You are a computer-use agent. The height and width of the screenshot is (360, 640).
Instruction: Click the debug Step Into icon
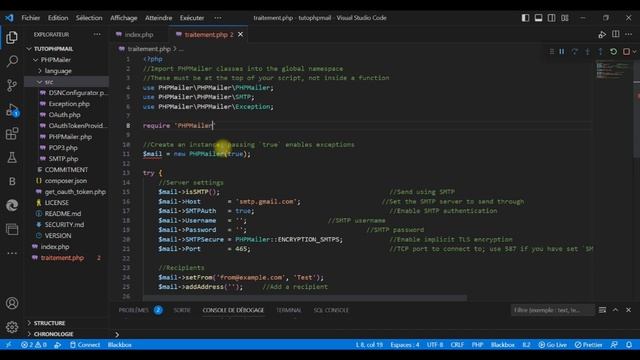click(x=587, y=52)
